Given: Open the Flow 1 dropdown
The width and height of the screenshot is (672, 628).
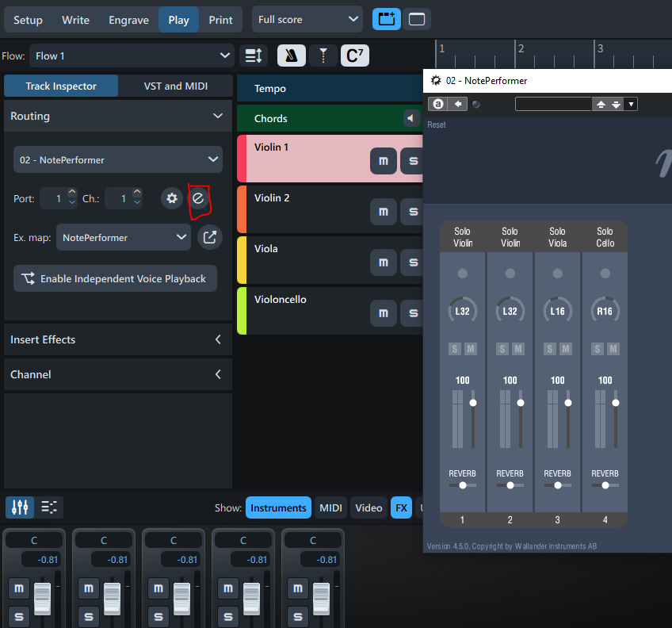Looking at the screenshot, I should tap(131, 56).
